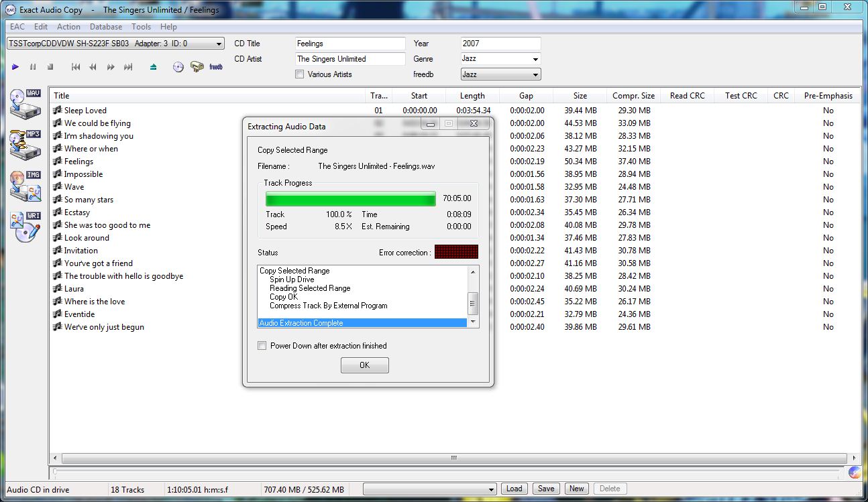Eject the CD using the eject icon

click(x=154, y=67)
